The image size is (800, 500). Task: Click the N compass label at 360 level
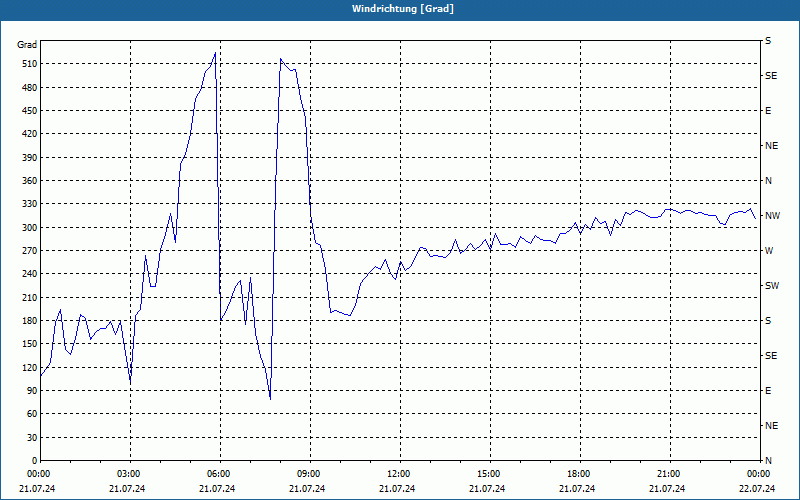coord(768,181)
